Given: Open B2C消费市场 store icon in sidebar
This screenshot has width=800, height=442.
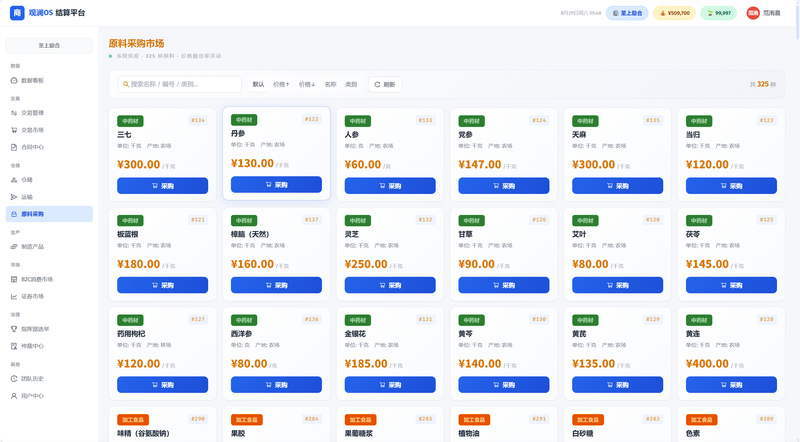Looking at the screenshot, I should click(14, 279).
